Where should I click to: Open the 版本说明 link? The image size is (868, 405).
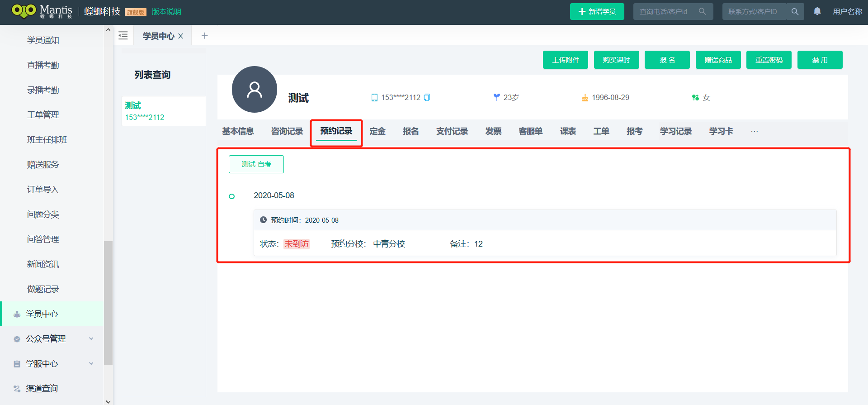[166, 12]
